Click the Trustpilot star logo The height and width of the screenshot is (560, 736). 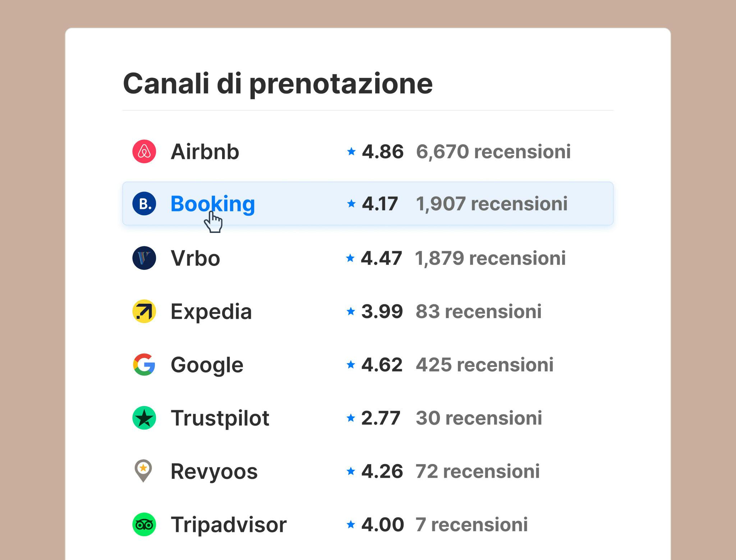coord(144,418)
